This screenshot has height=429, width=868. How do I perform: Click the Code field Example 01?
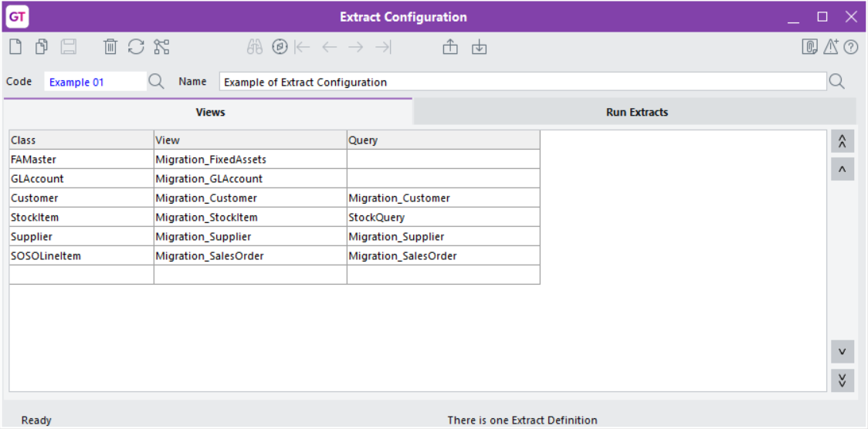tap(95, 82)
